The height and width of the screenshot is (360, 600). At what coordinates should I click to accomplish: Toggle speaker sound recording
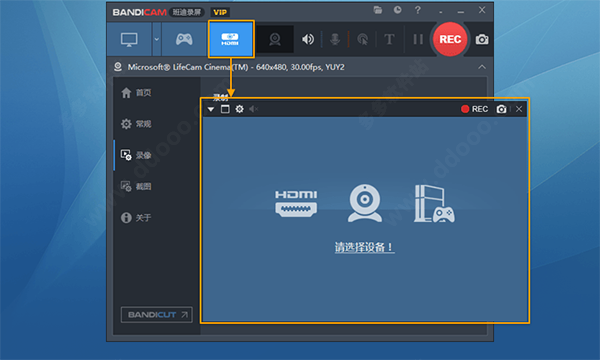pyautogui.click(x=308, y=39)
